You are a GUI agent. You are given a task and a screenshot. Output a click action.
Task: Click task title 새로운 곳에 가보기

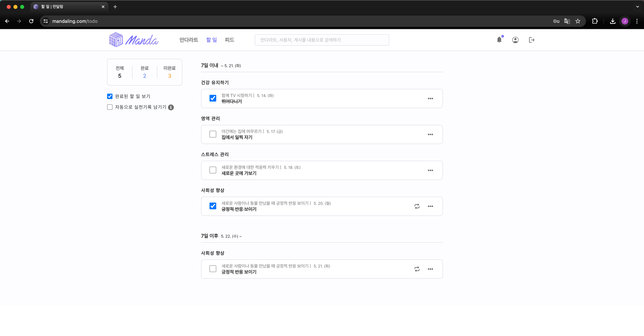239,174
